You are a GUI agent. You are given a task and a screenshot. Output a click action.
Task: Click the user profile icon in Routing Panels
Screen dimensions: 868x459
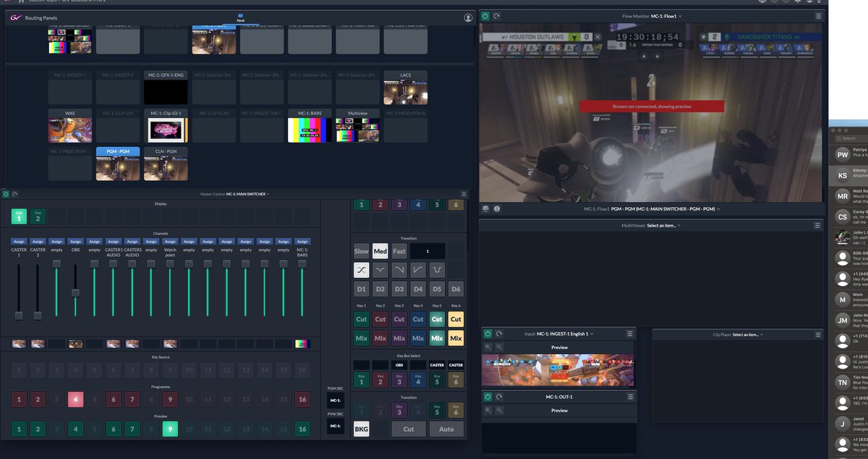click(468, 17)
